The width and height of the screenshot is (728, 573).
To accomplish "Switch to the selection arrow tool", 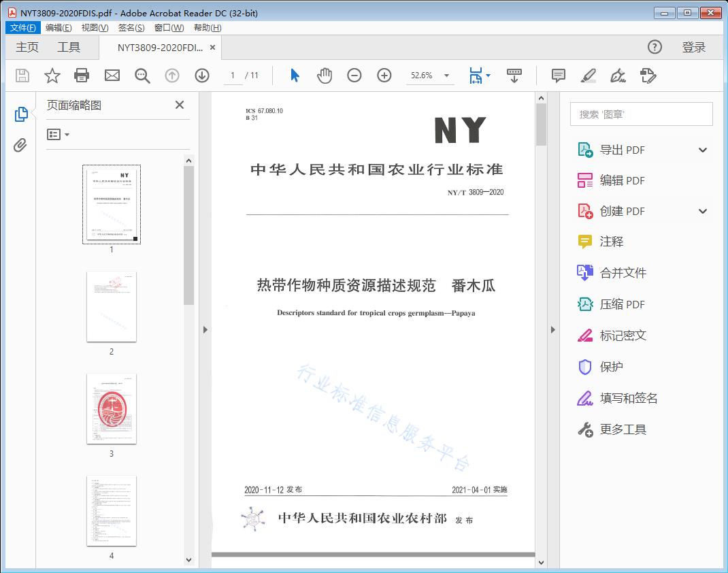I will click(x=295, y=76).
